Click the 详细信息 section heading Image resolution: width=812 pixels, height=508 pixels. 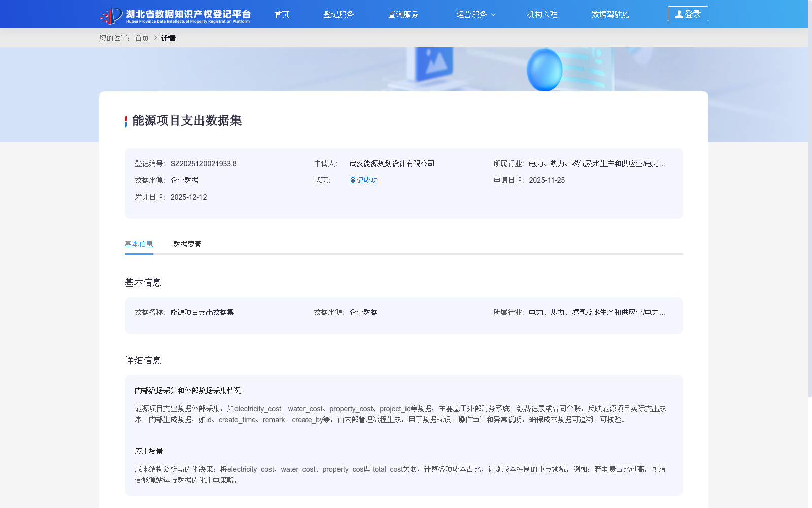(143, 360)
